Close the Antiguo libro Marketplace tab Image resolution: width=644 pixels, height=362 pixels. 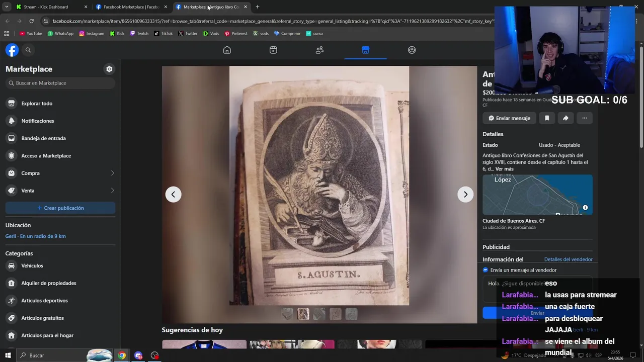click(x=245, y=7)
